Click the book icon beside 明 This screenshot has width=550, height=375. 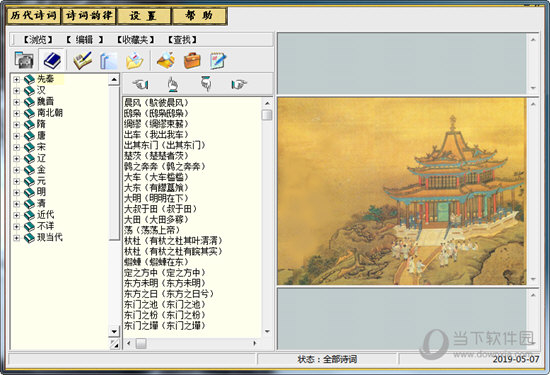[29, 193]
